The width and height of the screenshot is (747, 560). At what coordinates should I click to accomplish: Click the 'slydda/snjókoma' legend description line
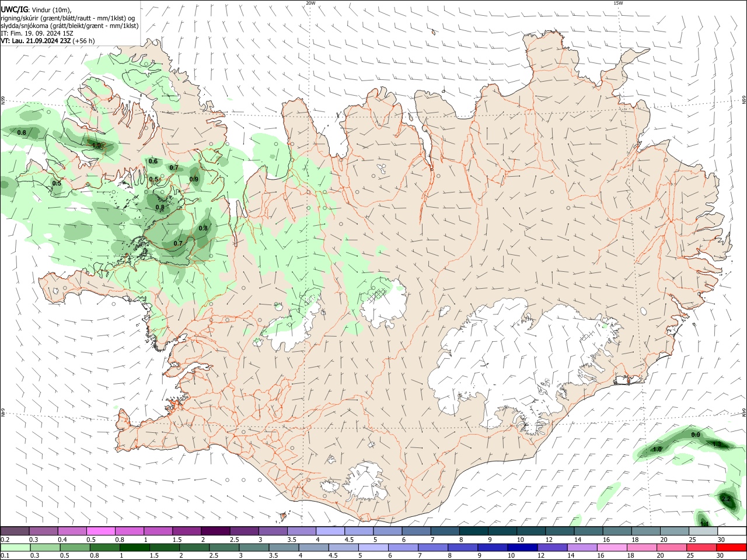69,26
